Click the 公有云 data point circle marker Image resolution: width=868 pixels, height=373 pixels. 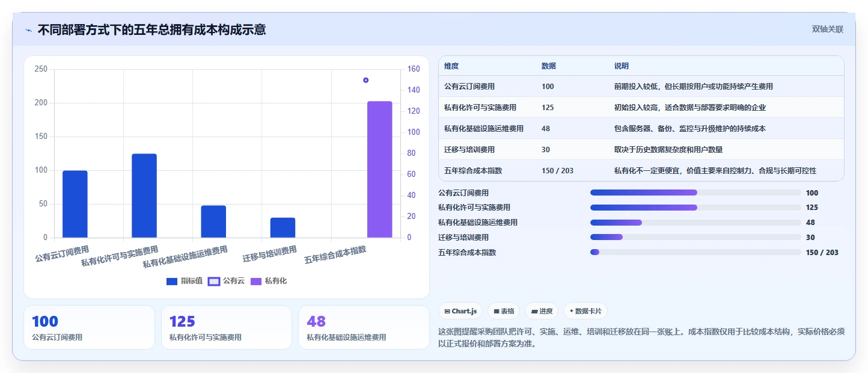(365, 80)
